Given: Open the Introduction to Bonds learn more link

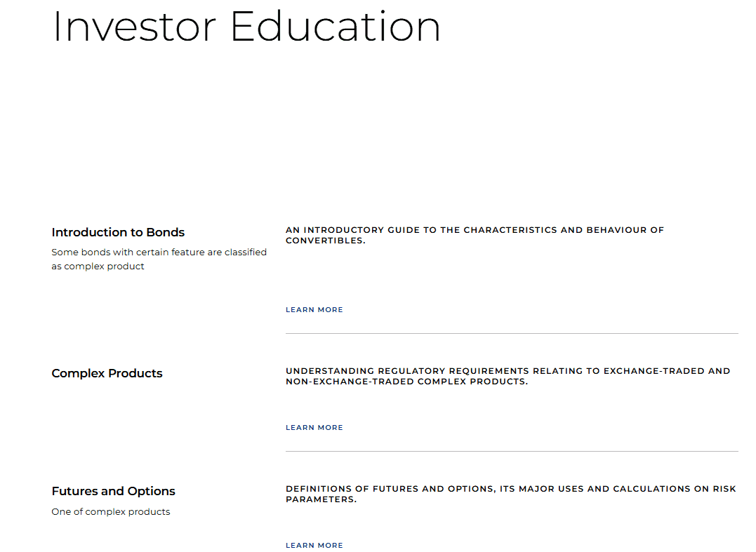Looking at the screenshot, I should click(x=314, y=309).
